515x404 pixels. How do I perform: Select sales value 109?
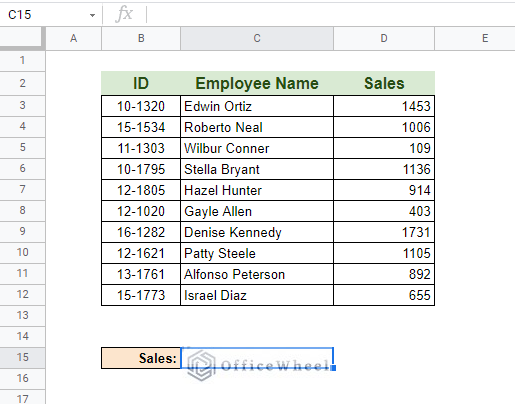pos(384,148)
